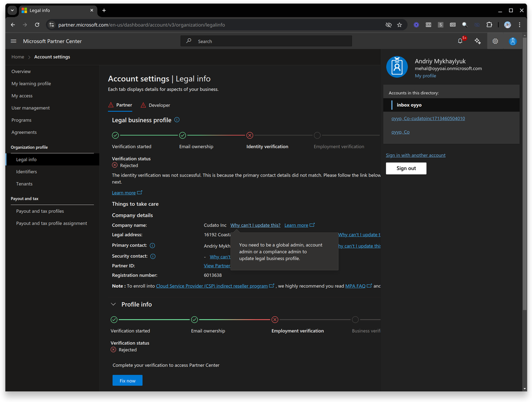Click the info icon next to Primary contact

tap(152, 245)
